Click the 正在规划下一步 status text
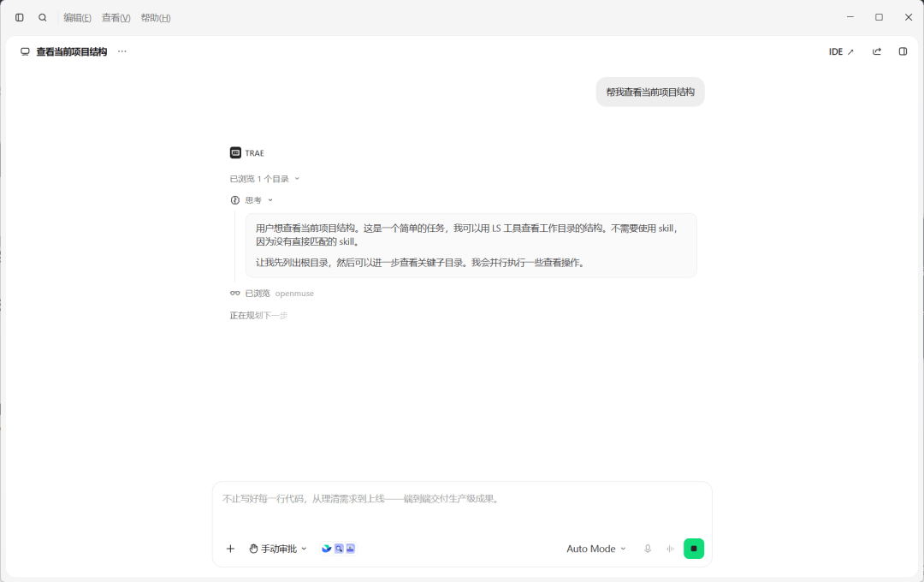924x582 pixels. pyautogui.click(x=258, y=316)
